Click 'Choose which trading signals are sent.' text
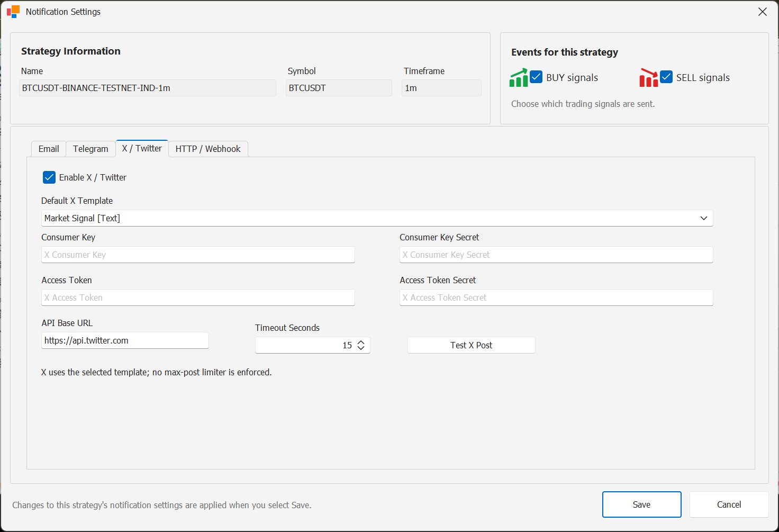 click(583, 104)
